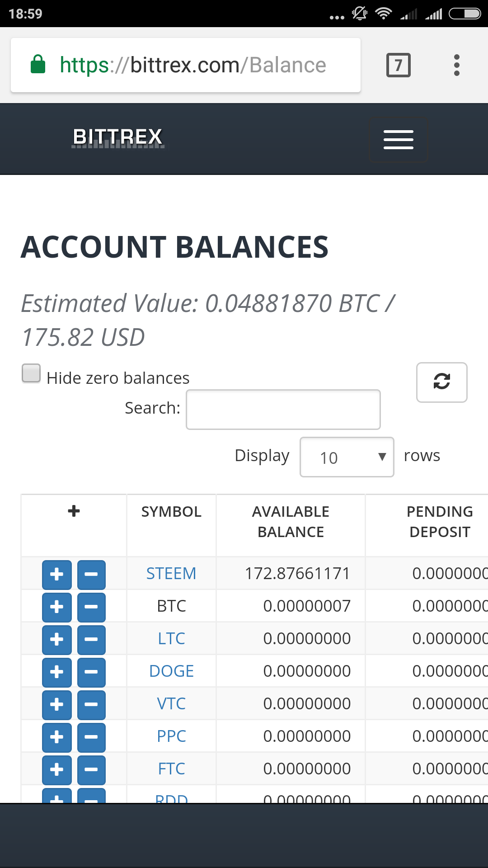Tap the minus icon in the LTC row
The image size is (488, 868).
pyautogui.click(x=91, y=640)
